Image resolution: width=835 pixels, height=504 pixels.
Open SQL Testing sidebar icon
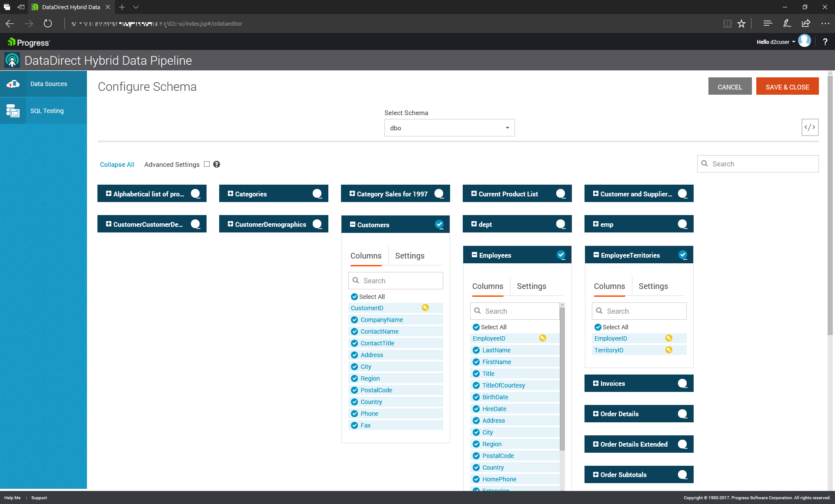pos(13,111)
